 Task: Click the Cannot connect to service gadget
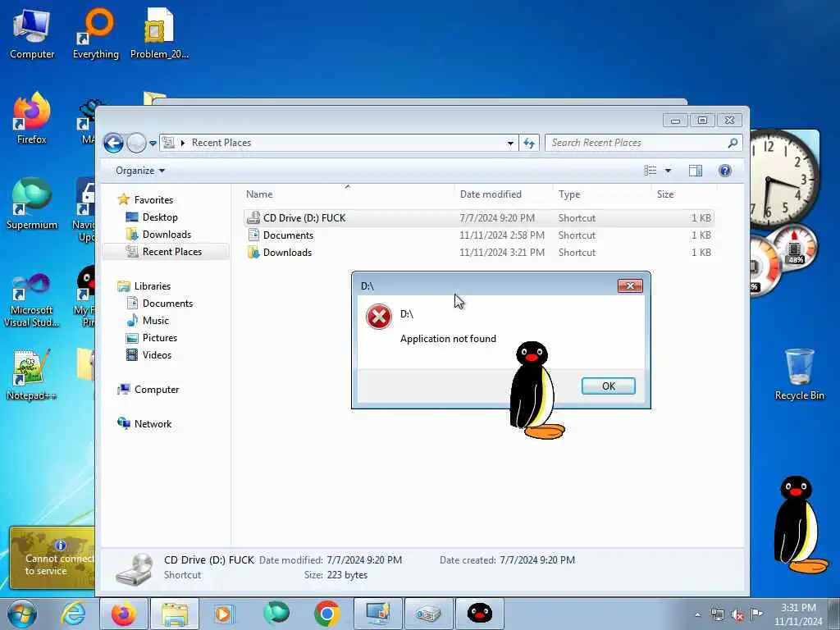click(52, 557)
